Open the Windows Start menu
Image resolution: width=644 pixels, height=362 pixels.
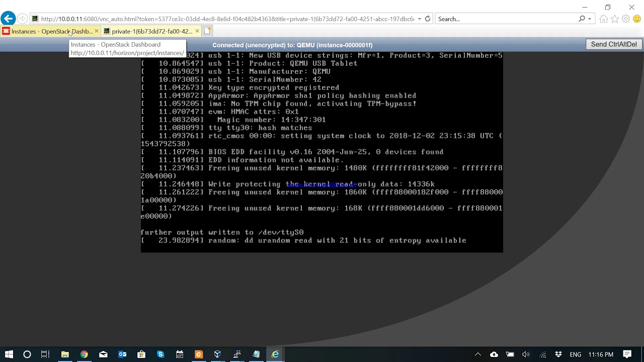click(x=9, y=354)
